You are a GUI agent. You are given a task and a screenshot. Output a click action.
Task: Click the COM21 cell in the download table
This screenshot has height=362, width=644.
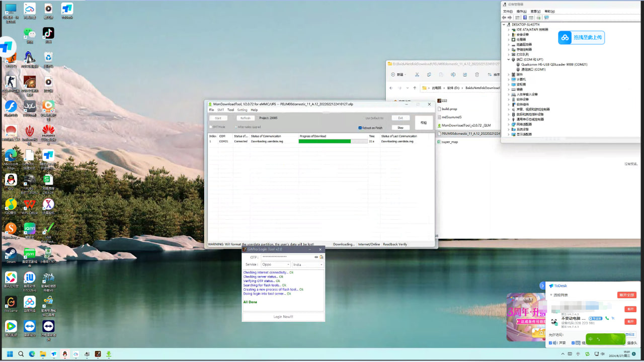[223, 141]
